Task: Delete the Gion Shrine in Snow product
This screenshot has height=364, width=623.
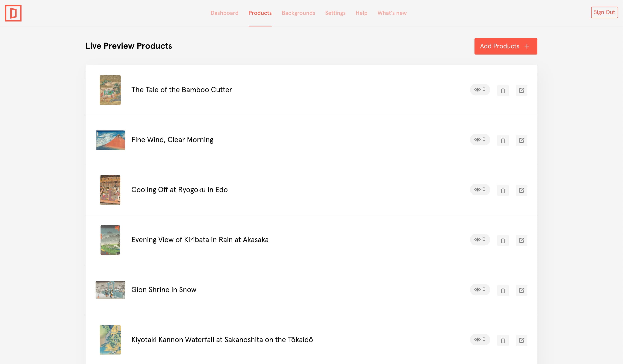Action: pos(503,290)
